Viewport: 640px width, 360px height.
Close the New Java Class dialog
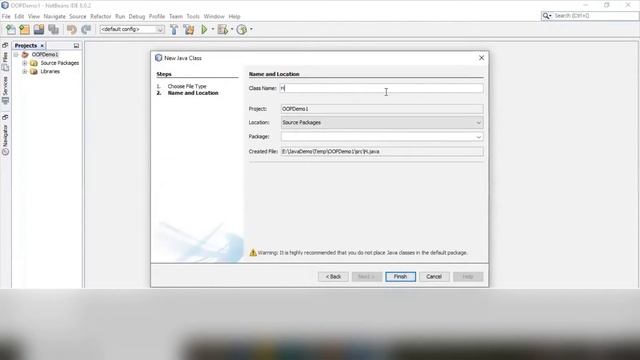click(x=482, y=58)
